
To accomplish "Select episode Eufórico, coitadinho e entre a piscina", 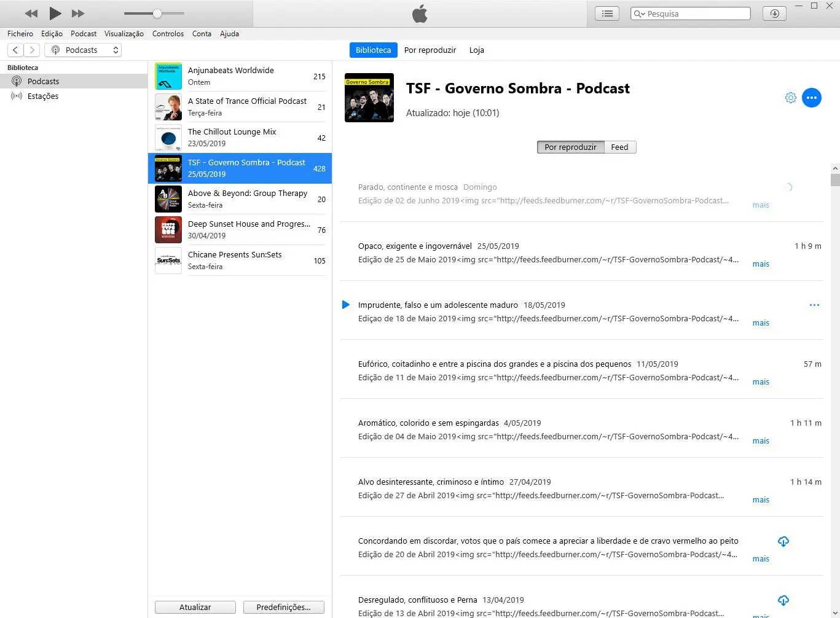I will click(x=581, y=370).
